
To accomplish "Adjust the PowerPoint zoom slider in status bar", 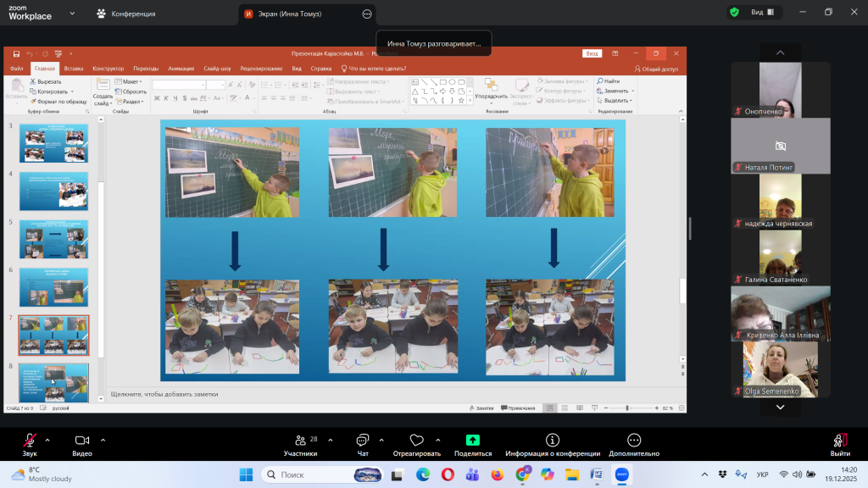I will (x=627, y=408).
